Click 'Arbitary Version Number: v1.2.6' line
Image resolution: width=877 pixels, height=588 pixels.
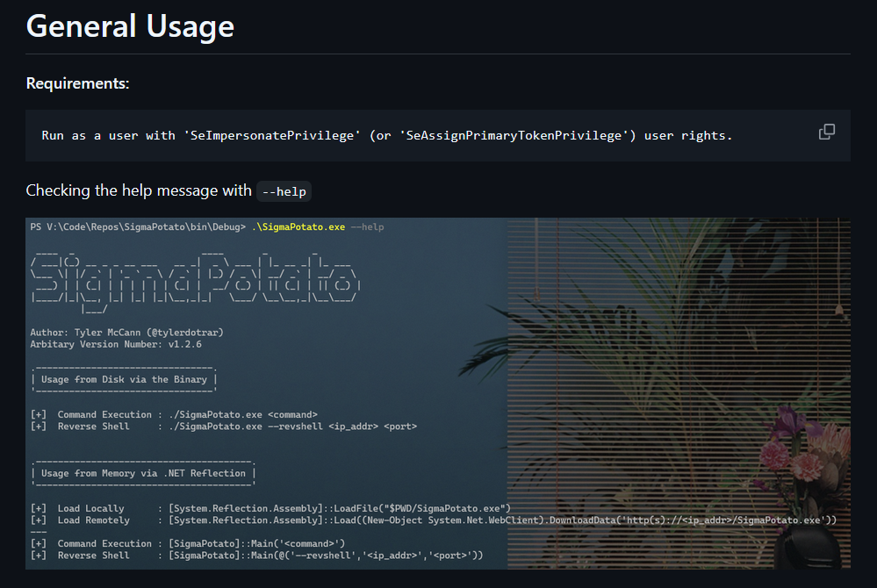coord(116,344)
